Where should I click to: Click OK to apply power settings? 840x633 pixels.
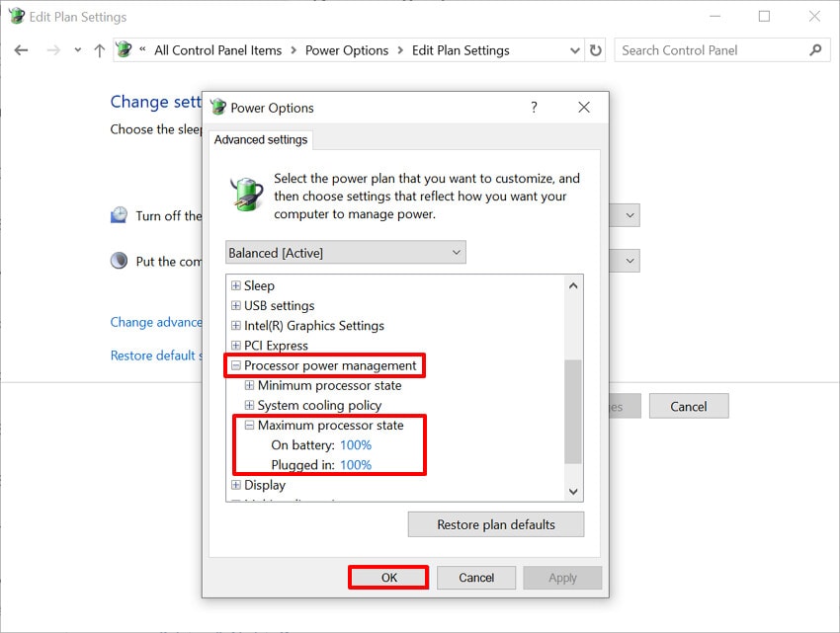387,577
